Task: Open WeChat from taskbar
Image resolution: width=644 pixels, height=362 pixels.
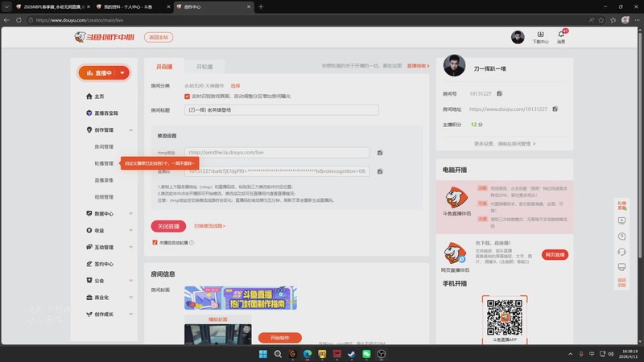Action: point(366,354)
